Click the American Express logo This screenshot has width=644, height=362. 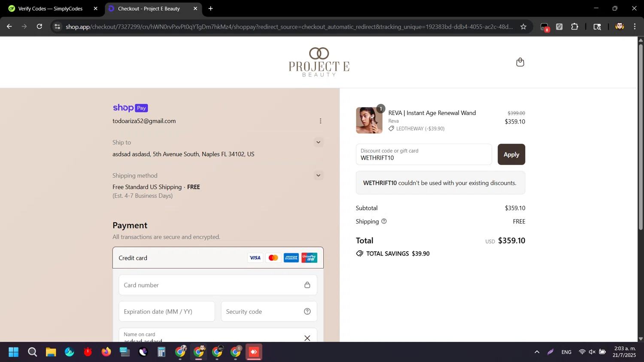click(291, 258)
